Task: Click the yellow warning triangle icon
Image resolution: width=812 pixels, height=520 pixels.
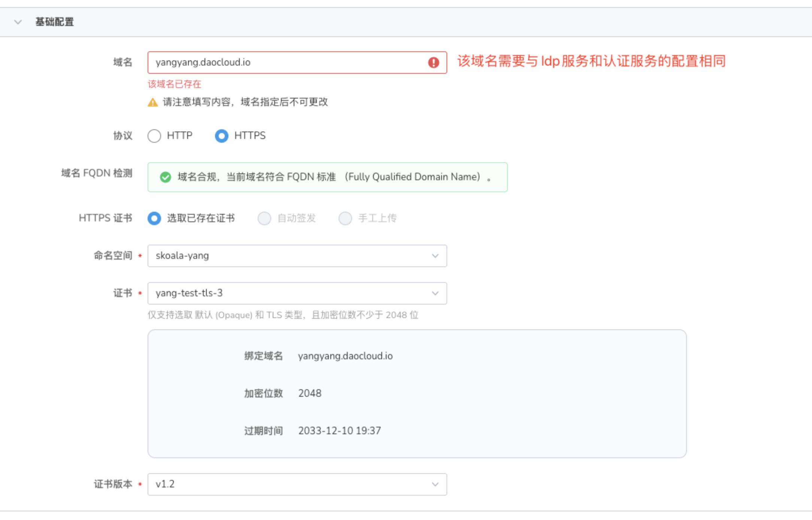Action: click(x=152, y=102)
